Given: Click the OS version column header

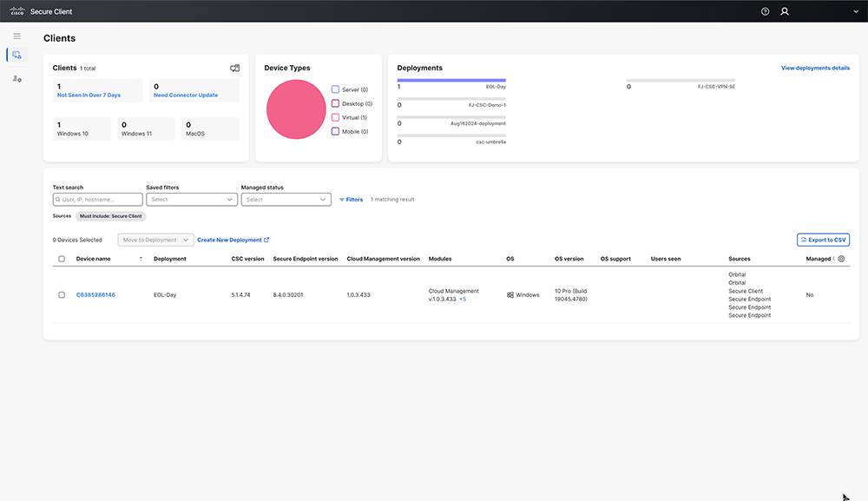Looking at the screenshot, I should point(569,259).
